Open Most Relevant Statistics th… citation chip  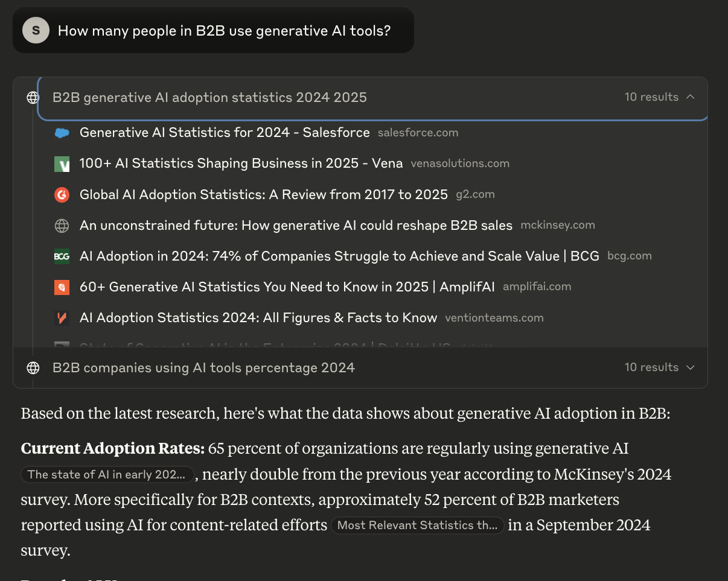click(417, 525)
